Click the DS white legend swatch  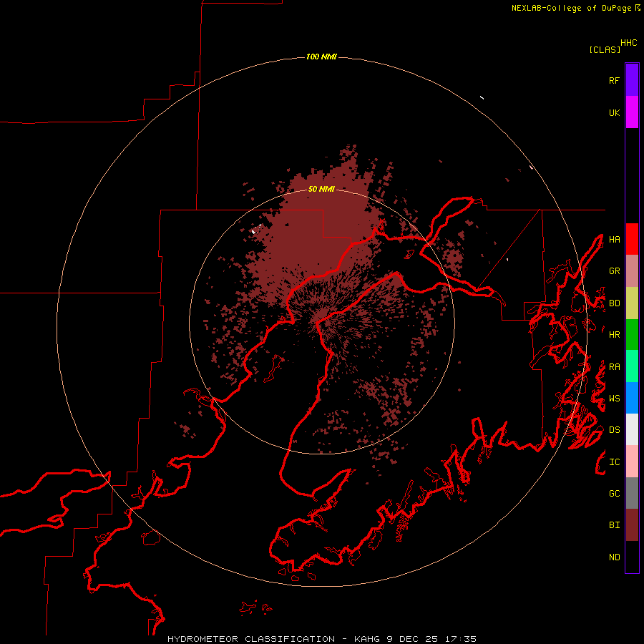click(x=632, y=429)
